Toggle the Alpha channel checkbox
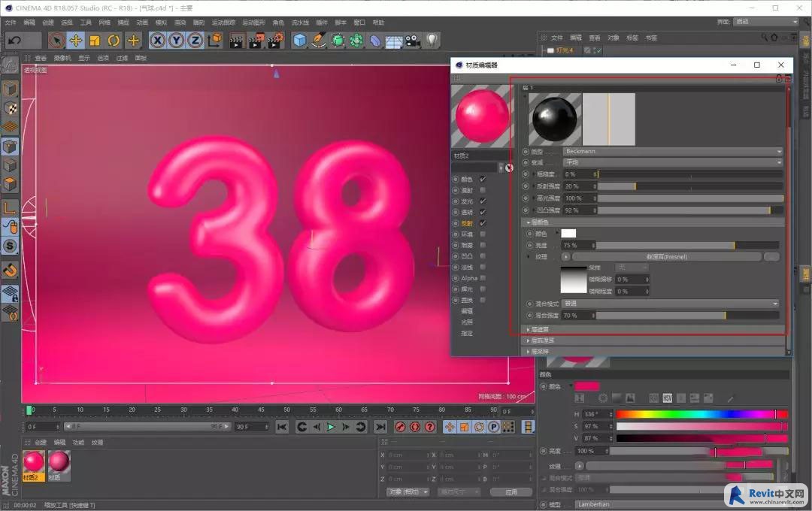 click(x=483, y=278)
